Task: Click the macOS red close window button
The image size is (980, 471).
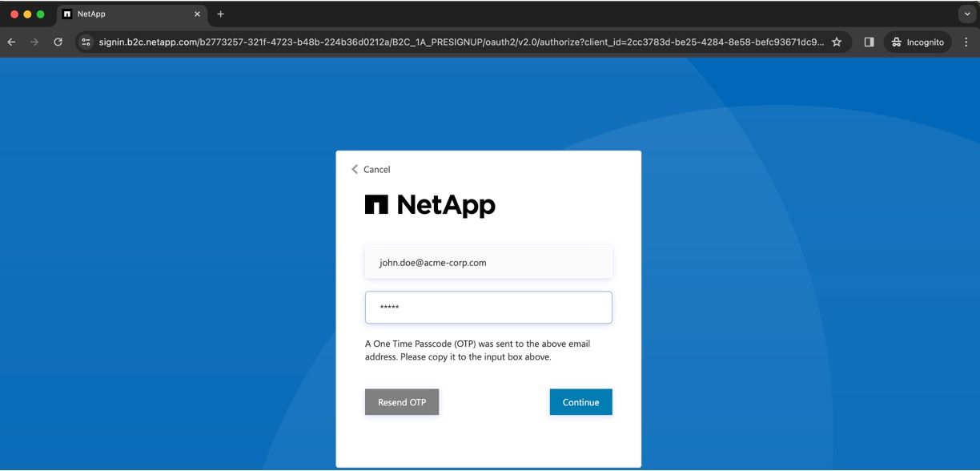Action: [14, 14]
